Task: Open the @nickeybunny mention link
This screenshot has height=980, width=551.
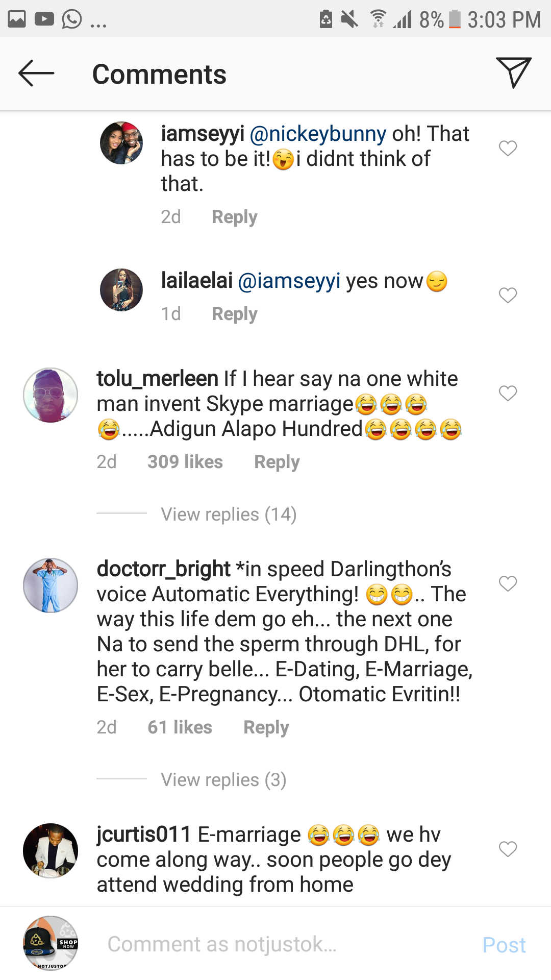Action: coord(318,134)
